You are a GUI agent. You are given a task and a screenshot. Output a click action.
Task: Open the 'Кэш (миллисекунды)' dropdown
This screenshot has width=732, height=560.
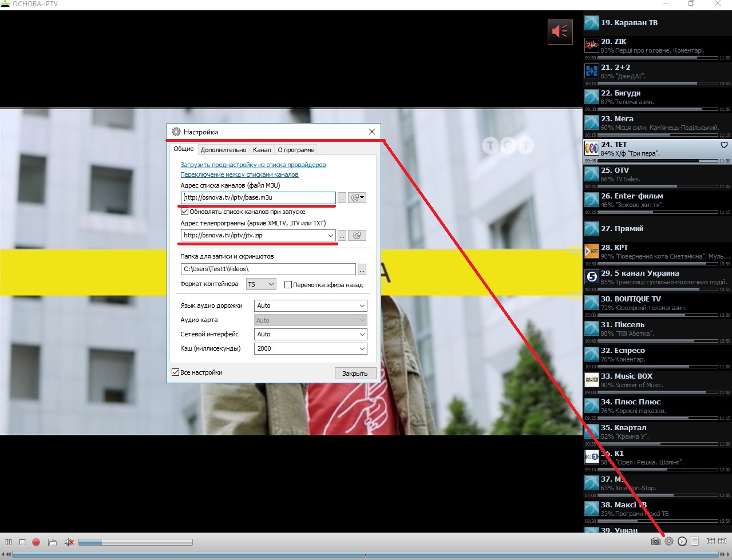tap(310, 348)
